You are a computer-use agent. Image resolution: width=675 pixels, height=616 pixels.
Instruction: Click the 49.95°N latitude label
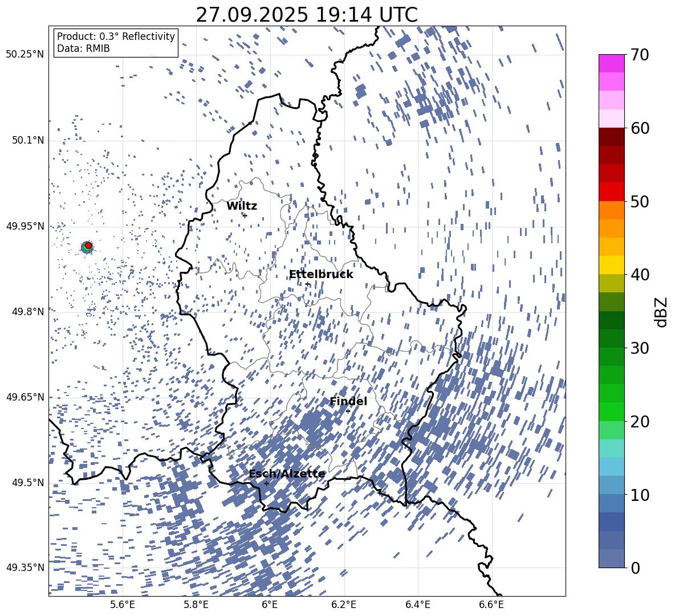(x=25, y=226)
